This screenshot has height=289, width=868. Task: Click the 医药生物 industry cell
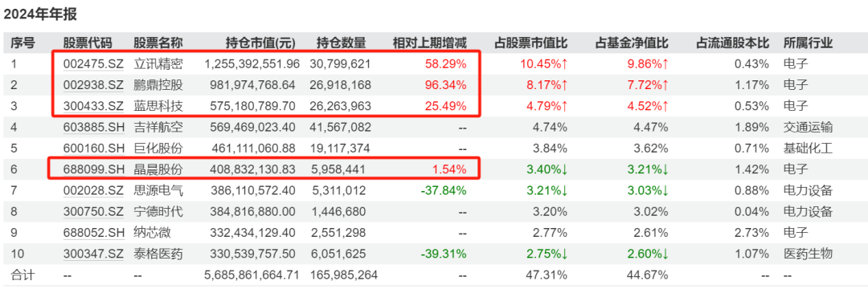coord(809,254)
